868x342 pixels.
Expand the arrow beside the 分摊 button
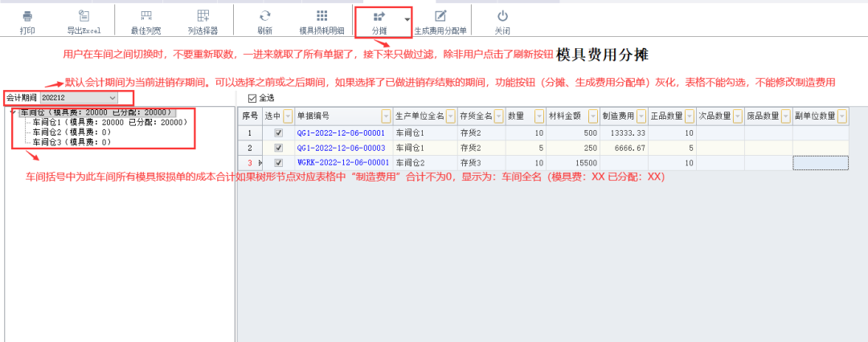coord(407,19)
